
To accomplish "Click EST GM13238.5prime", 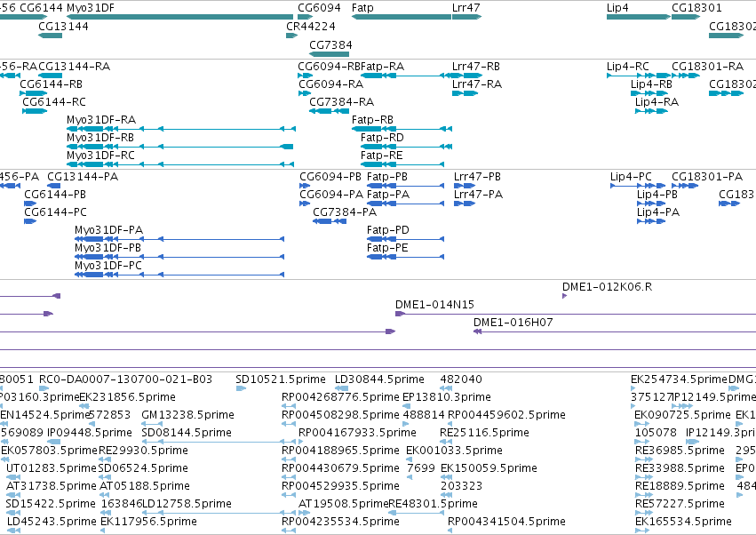I will (152, 424).
